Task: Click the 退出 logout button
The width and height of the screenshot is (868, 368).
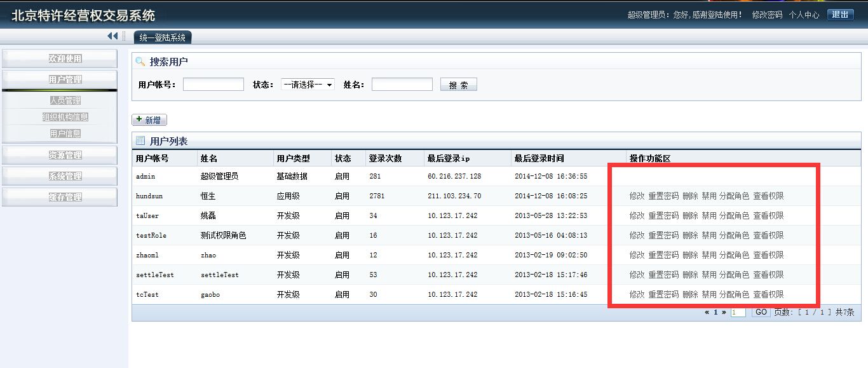Action: pos(840,15)
